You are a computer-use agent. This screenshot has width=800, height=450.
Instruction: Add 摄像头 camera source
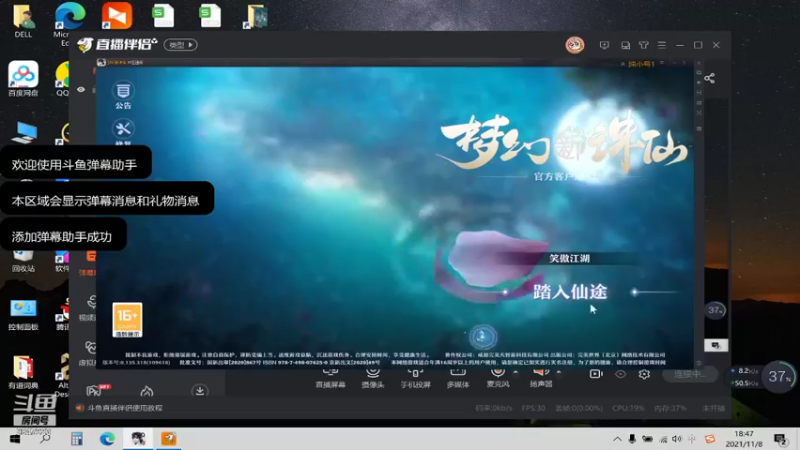[x=372, y=378]
